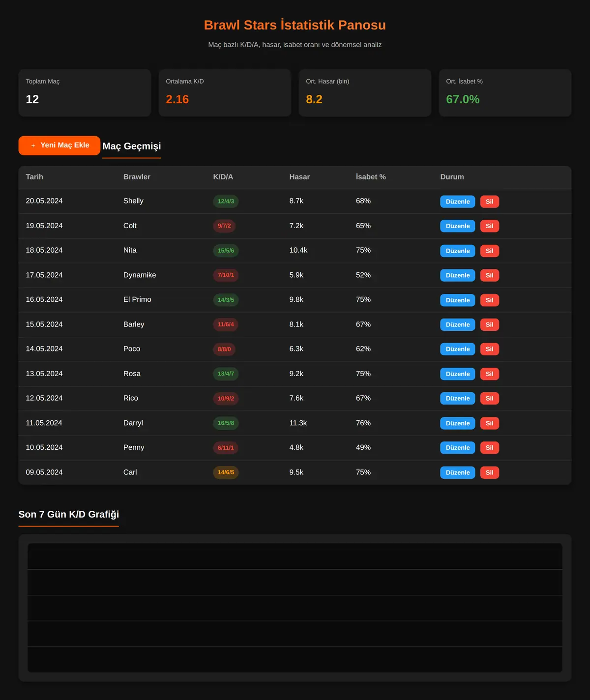
Task: Remove the Colt match with Sil
Action: 490,226
